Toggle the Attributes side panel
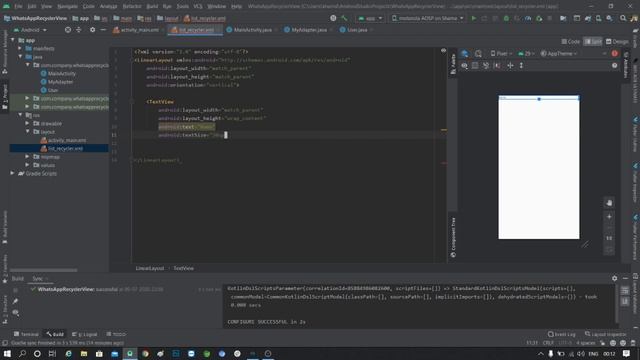 pos(626,64)
